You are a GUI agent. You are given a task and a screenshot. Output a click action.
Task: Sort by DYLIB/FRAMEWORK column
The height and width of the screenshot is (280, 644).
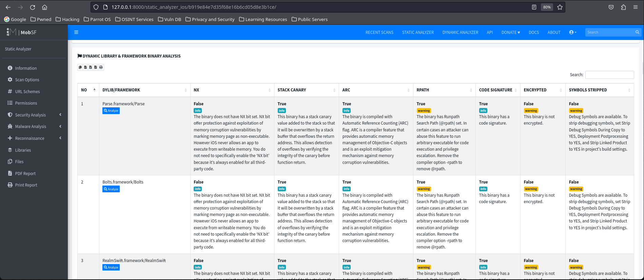[144, 90]
